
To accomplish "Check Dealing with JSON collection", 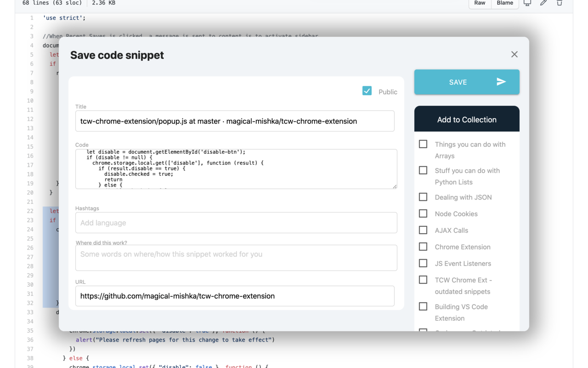I will tap(423, 197).
